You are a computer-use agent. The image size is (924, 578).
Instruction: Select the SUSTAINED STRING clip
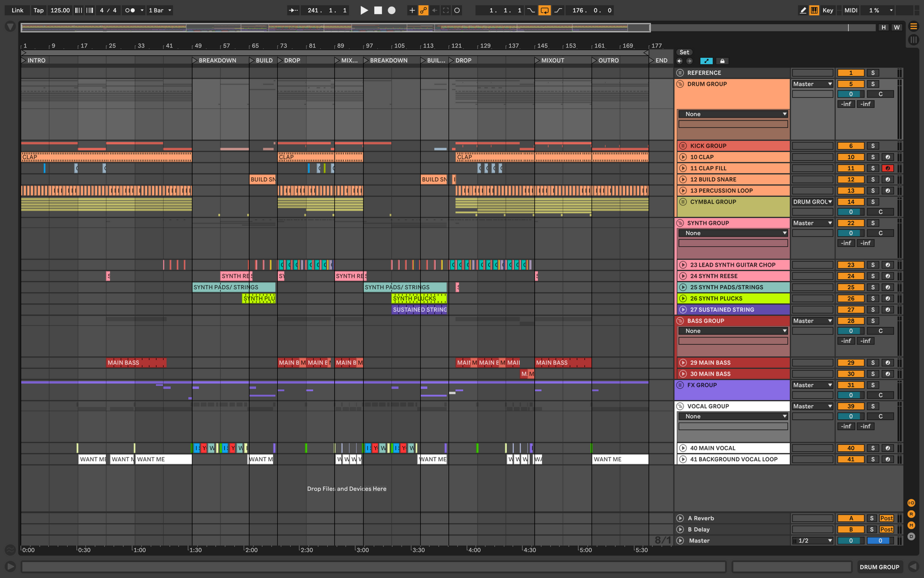click(419, 310)
